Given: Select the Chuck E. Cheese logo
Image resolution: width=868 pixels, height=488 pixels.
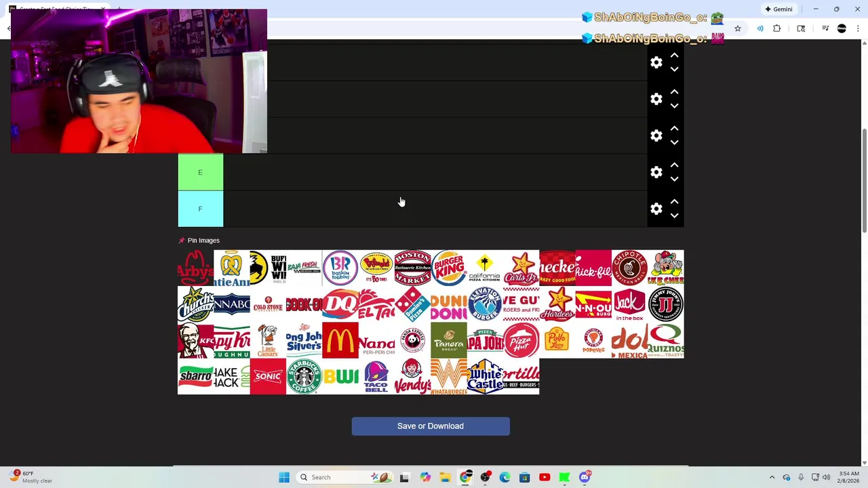Looking at the screenshot, I should (665, 268).
